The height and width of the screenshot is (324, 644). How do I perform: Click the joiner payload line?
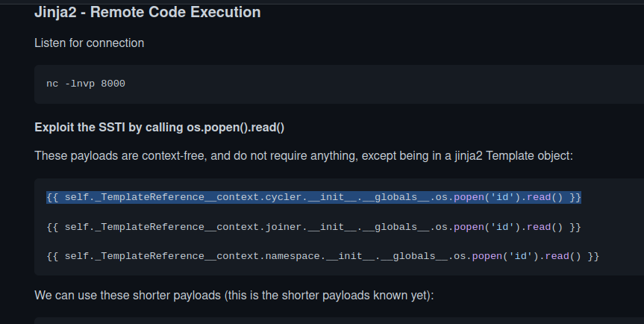tap(313, 227)
